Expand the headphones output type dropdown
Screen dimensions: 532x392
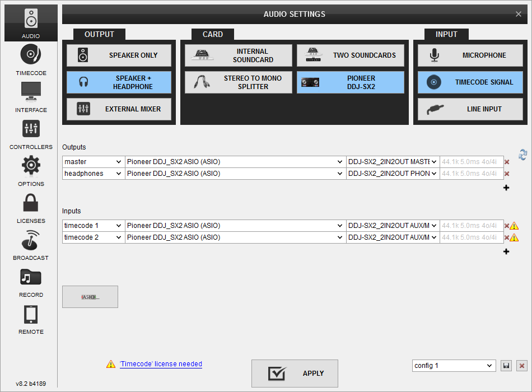[94, 174]
